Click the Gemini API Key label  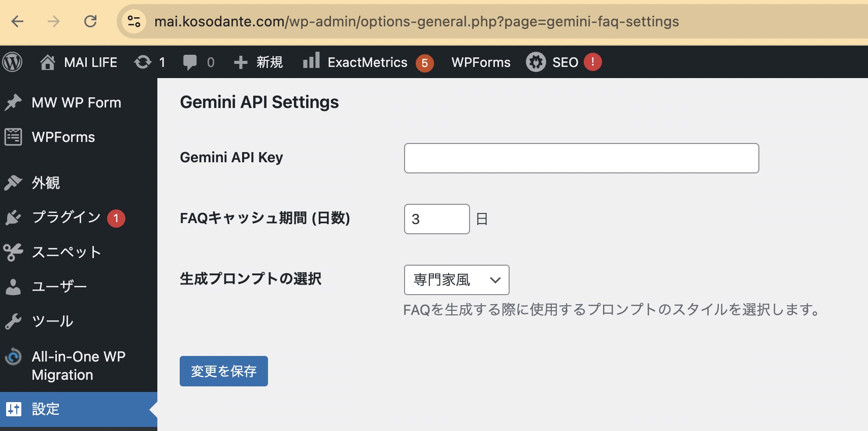pyautogui.click(x=231, y=157)
